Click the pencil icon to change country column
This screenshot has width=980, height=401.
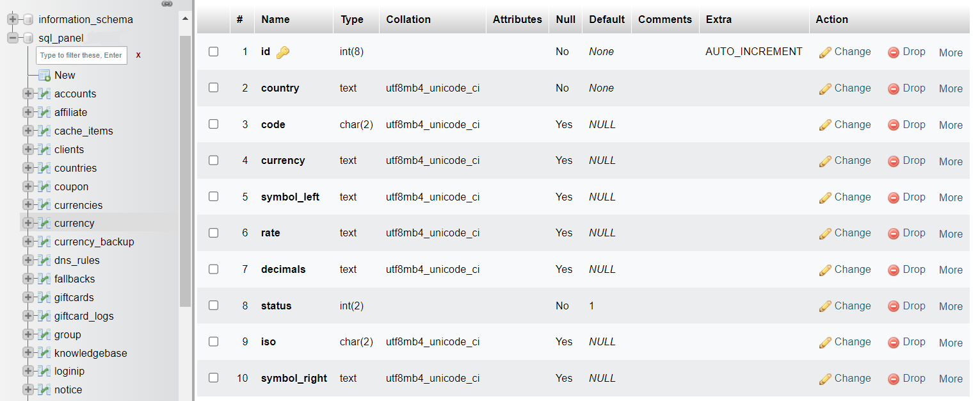click(x=825, y=88)
